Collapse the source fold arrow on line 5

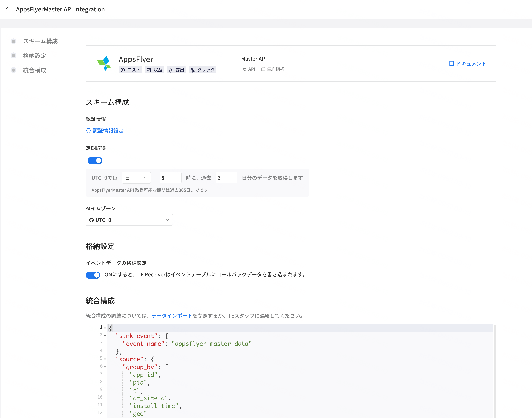click(105, 359)
